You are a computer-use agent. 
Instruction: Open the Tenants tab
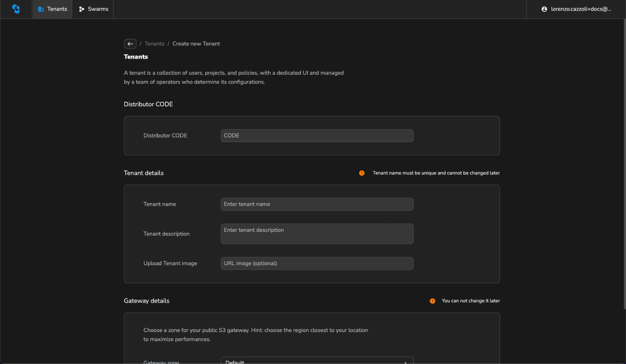point(52,9)
